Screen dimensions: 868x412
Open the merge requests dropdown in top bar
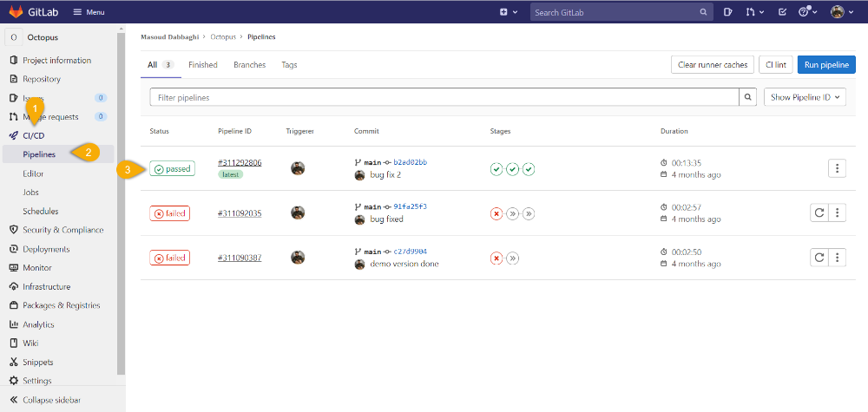[755, 12]
